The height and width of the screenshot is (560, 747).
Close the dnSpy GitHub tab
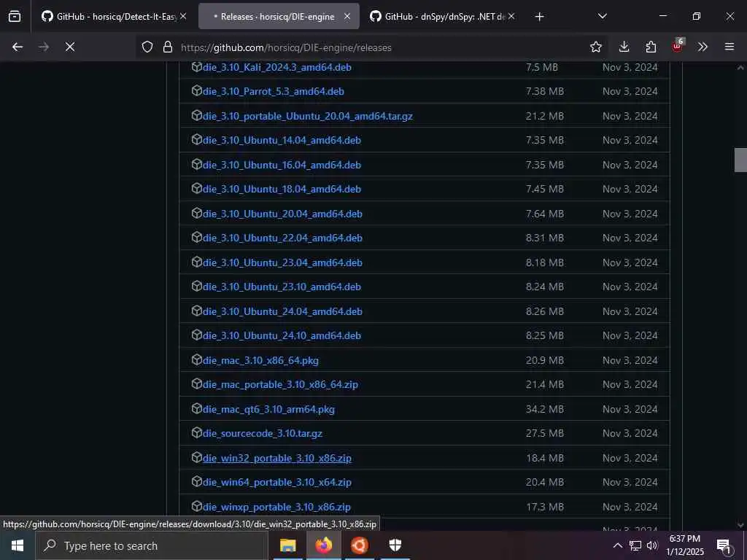point(511,17)
